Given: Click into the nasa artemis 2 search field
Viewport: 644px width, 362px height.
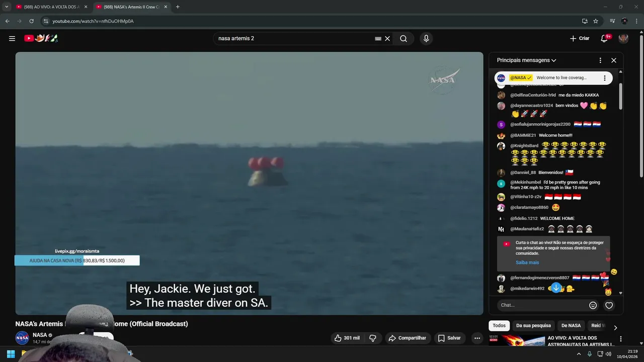Looking at the screenshot, I should [x=294, y=38].
